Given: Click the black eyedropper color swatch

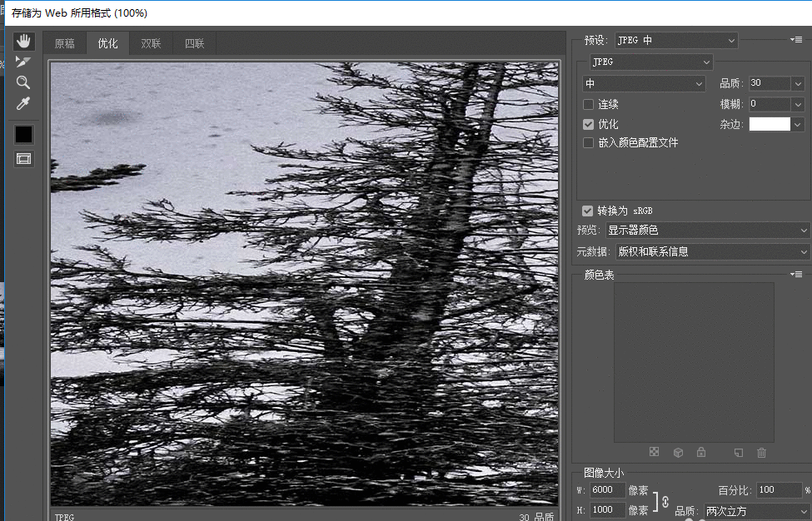Looking at the screenshot, I should pos(23,134).
